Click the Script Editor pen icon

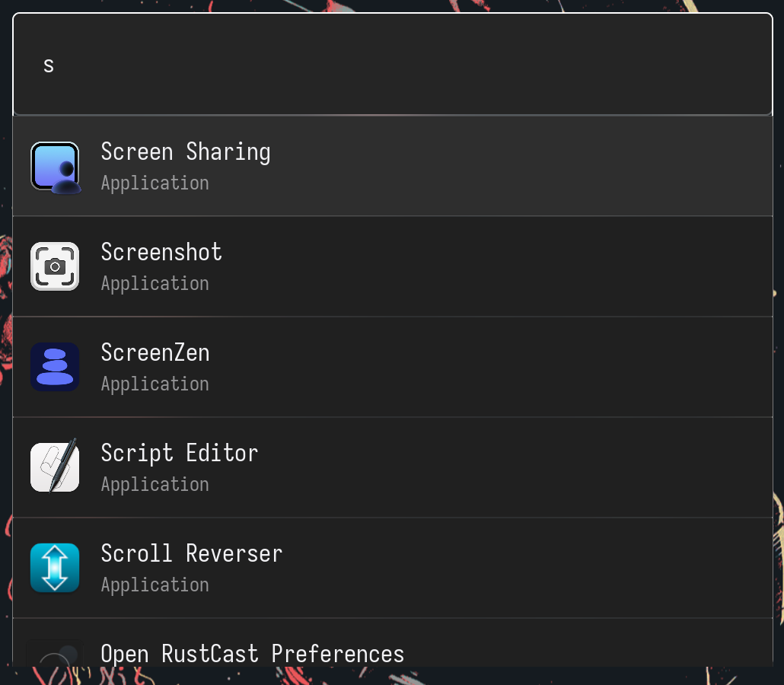[54, 467]
